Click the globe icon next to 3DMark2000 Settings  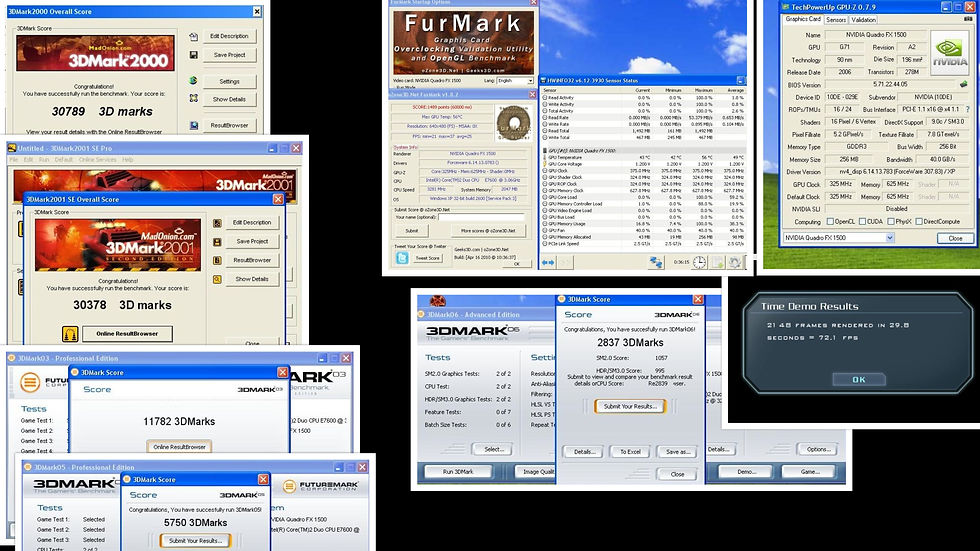tap(194, 81)
